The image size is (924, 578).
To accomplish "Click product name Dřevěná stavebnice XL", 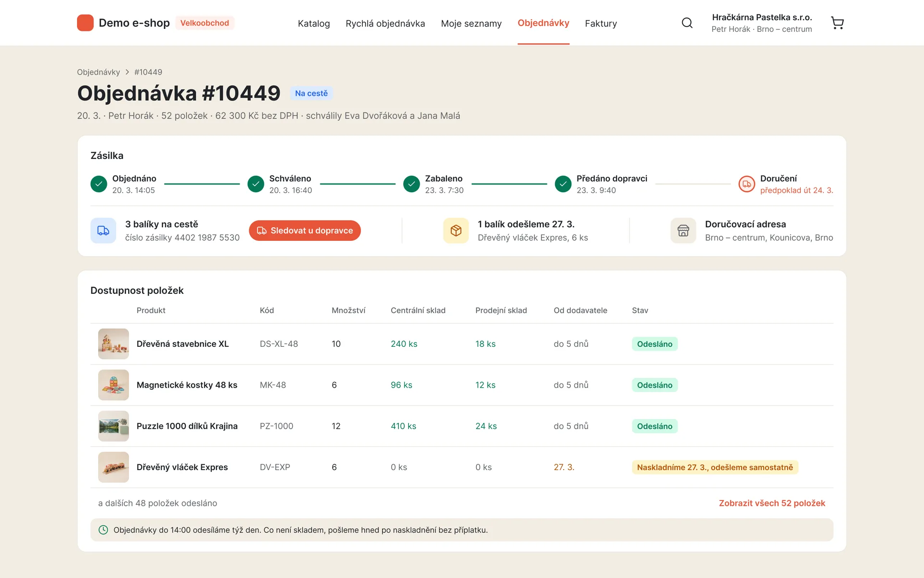I will point(182,344).
